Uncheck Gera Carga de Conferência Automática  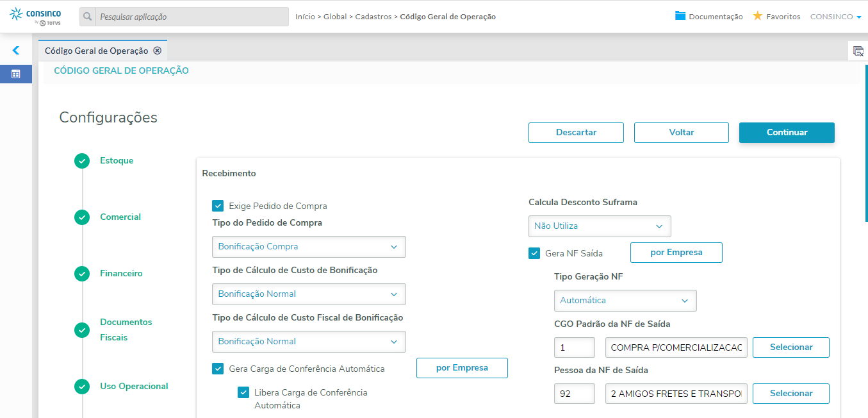[218, 369]
